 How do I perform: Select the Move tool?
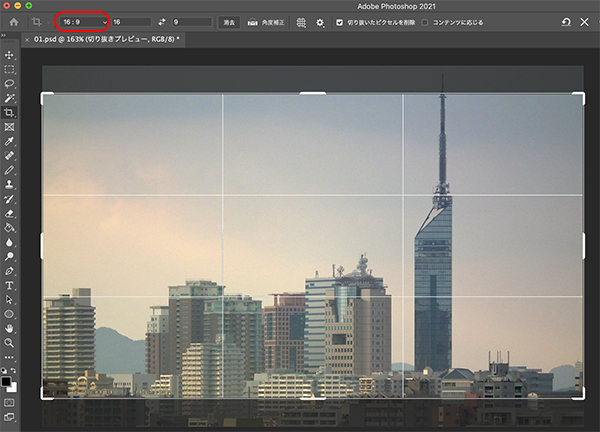click(10, 54)
